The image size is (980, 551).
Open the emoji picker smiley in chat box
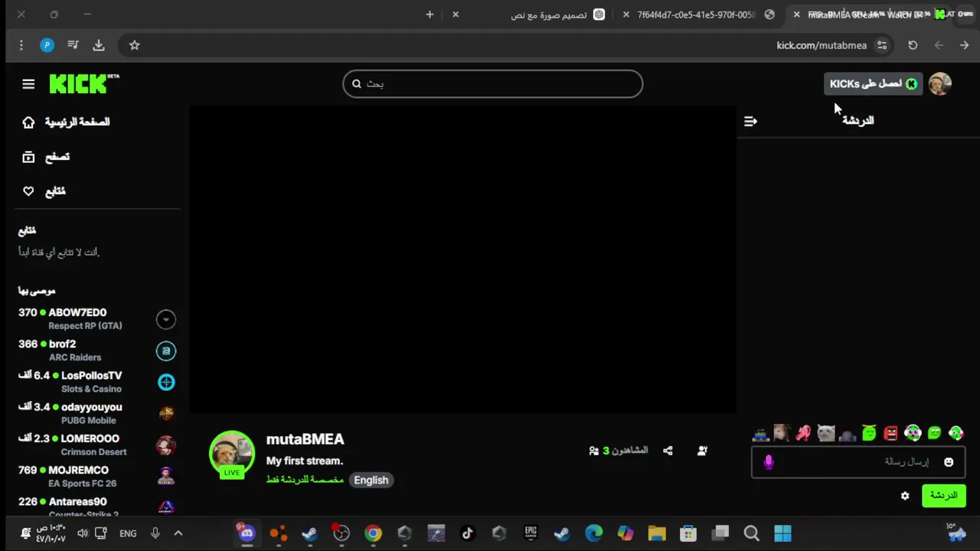[949, 462]
